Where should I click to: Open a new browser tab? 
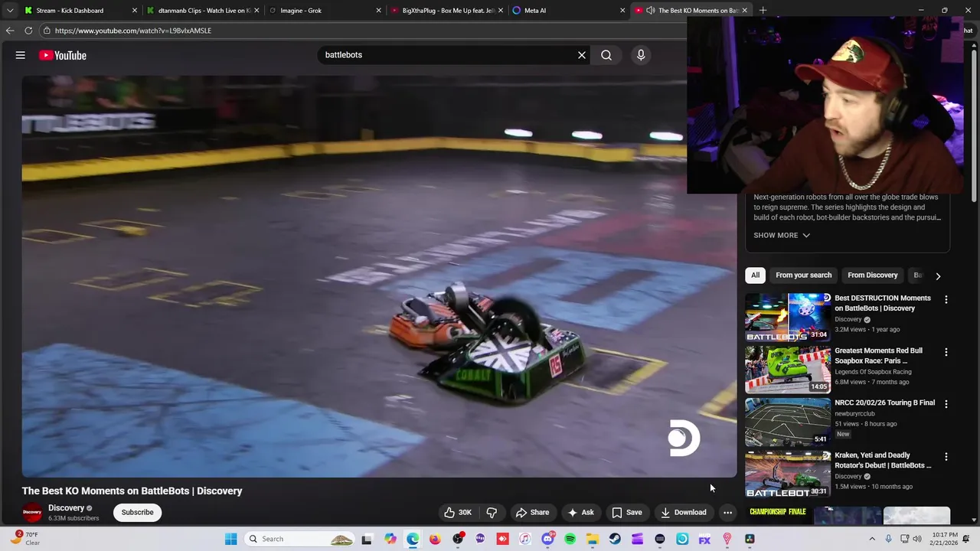(763, 11)
